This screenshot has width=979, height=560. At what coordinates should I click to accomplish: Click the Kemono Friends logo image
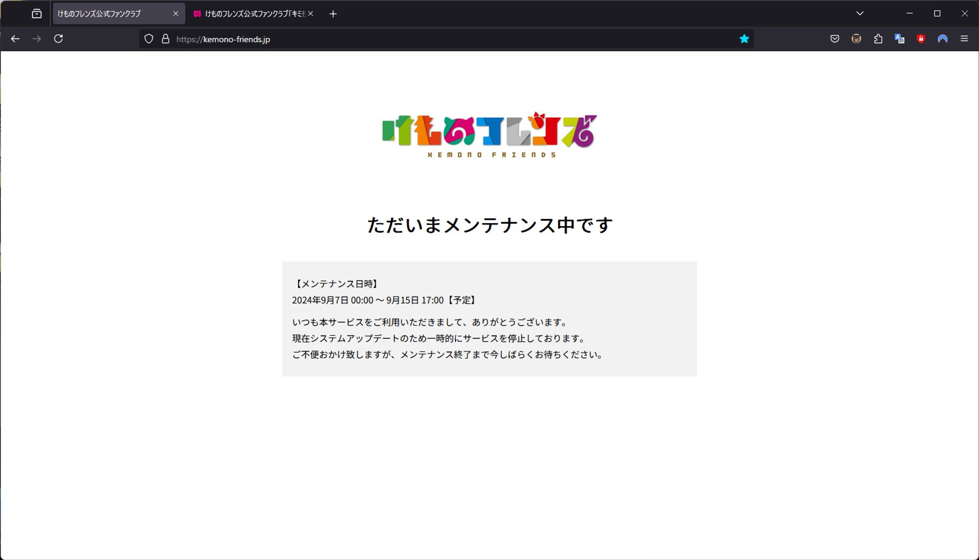tap(489, 135)
